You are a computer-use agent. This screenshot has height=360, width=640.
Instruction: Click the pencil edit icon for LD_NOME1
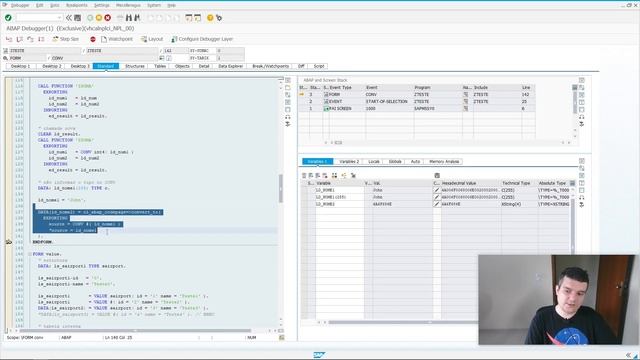(x=437, y=190)
